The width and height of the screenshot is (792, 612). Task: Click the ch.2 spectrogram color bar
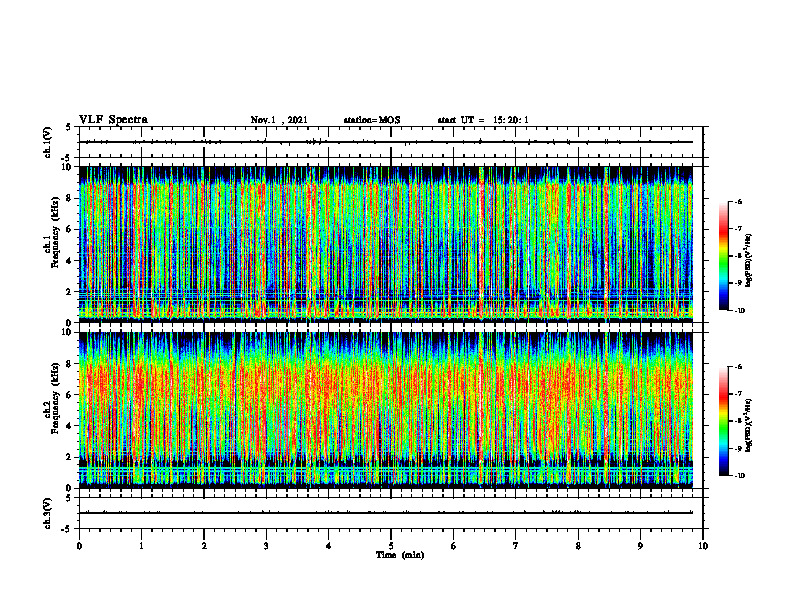723,421
